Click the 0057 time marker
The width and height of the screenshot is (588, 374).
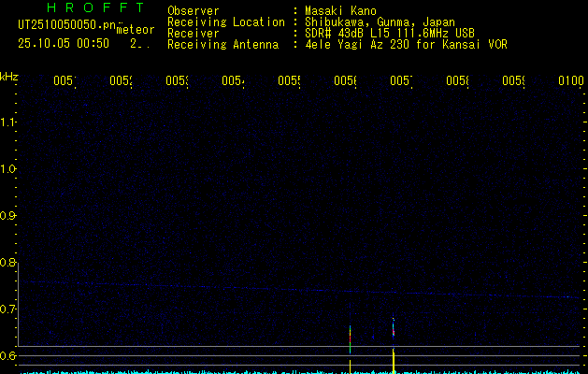point(401,82)
